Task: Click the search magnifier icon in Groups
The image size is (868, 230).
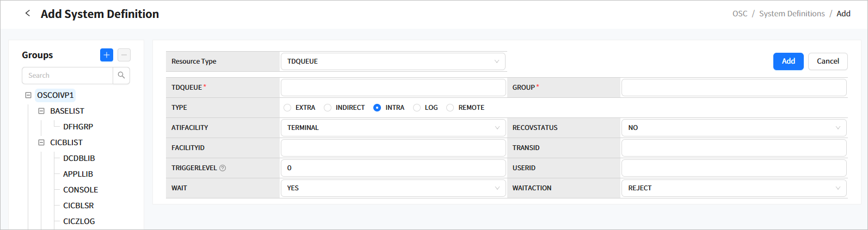Action: click(121, 76)
